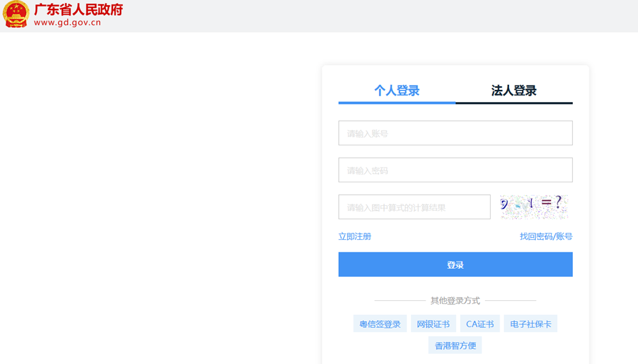Image resolution: width=638 pixels, height=364 pixels.
Task: Click the www.gd.gov.cn address text
Action: (67, 23)
